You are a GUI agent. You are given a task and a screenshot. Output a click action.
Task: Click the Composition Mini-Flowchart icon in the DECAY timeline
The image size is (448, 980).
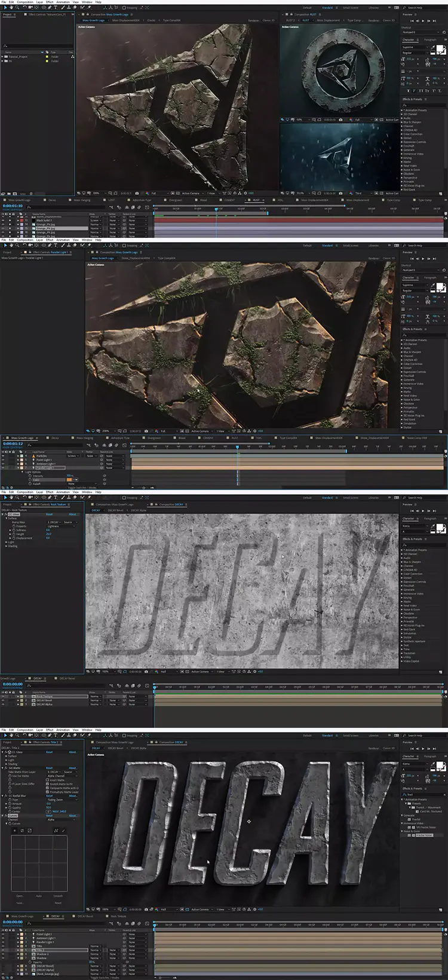pyautogui.click(x=112, y=923)
